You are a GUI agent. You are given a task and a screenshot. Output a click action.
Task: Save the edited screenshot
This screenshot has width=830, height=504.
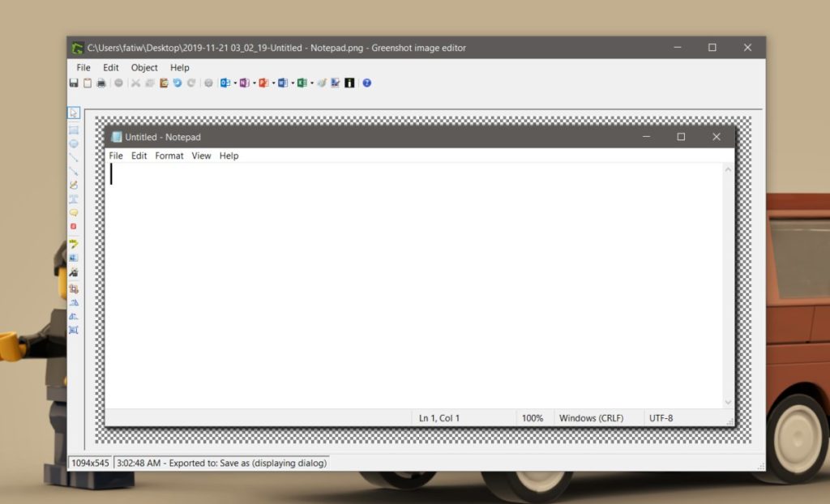(x=73, y=83)
